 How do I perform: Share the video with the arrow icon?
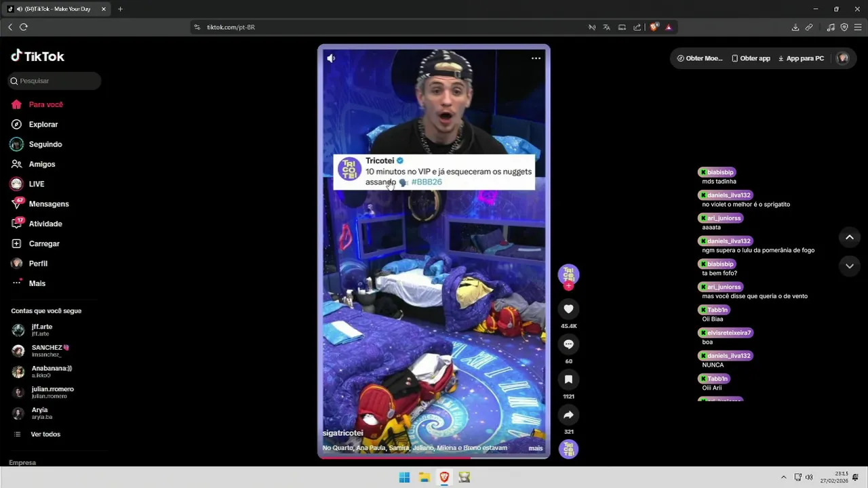568,415
